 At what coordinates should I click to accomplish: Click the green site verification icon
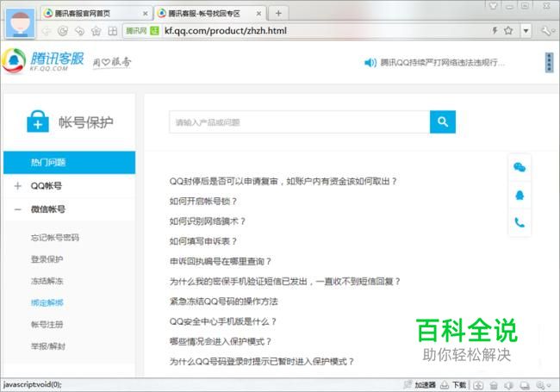pyautogui.click(x=154, y=31)
